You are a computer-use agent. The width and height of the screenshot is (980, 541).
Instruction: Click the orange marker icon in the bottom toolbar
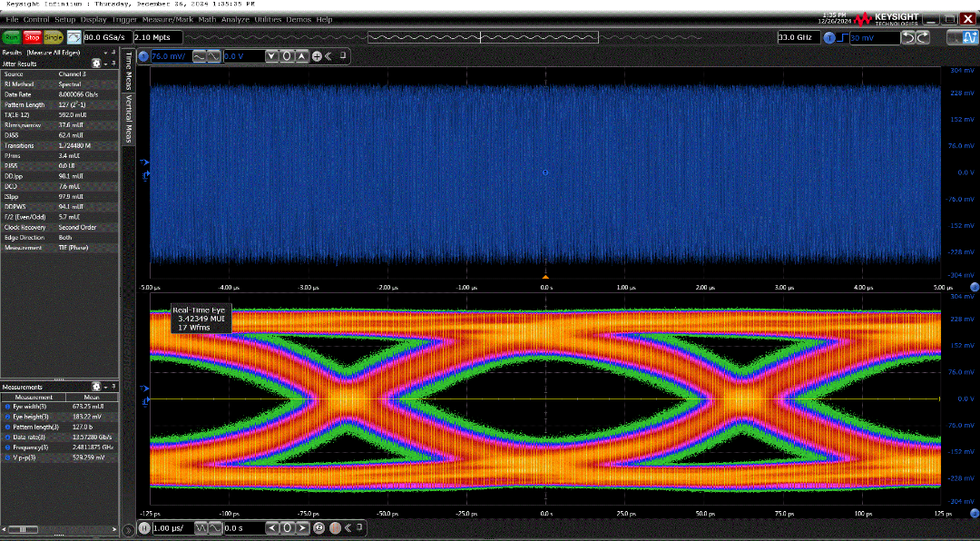334,528
